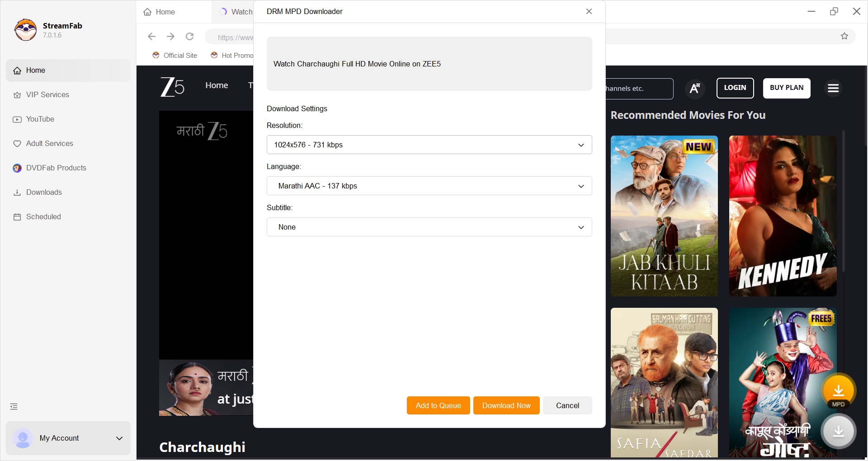
Task: Bookmark the page with the star icon
Action: 844,36
